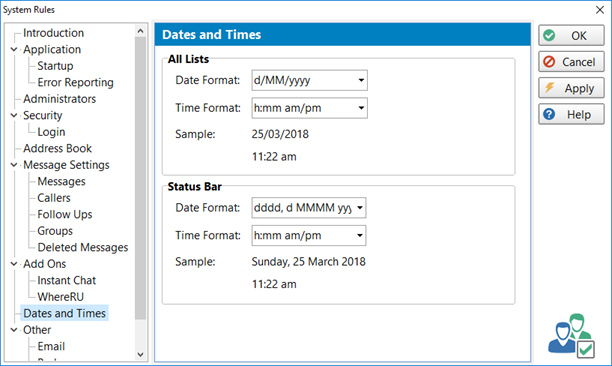
Task: Collapse the Message Settings tree node
Action: point(14,165)
